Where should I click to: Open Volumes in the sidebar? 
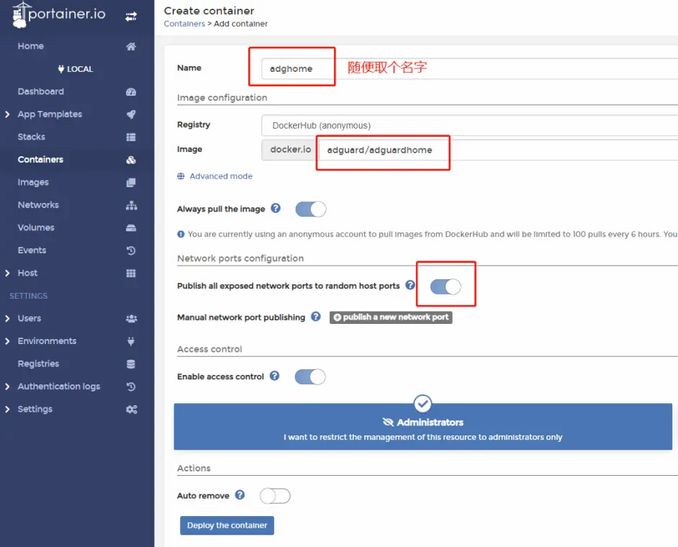pyautogui.click(x=36, y=228)
